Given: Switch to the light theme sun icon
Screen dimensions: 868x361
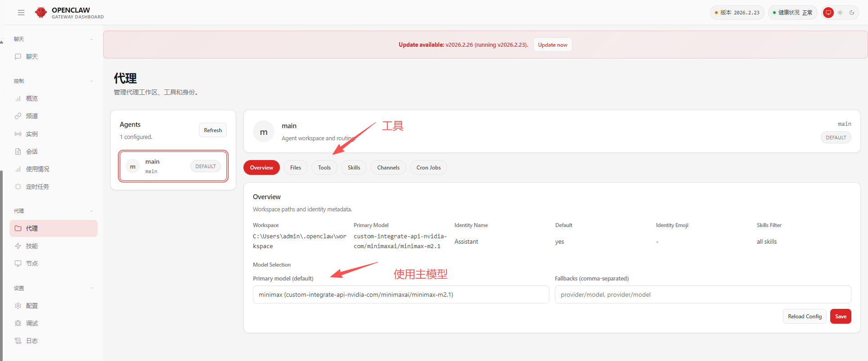Looking at the screenshot, I should click(840, 13).
